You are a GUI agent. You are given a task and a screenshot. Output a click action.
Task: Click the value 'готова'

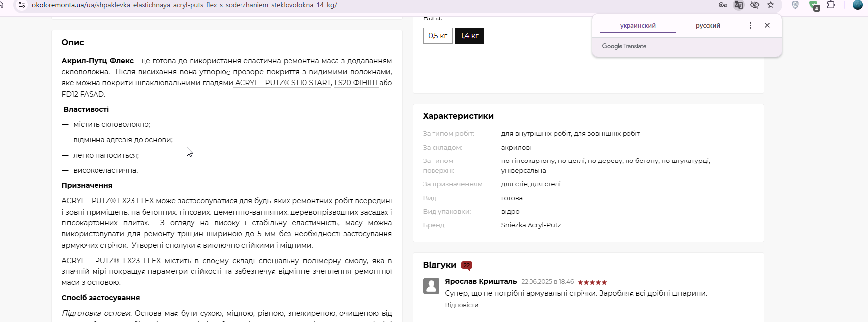(512, 198)
